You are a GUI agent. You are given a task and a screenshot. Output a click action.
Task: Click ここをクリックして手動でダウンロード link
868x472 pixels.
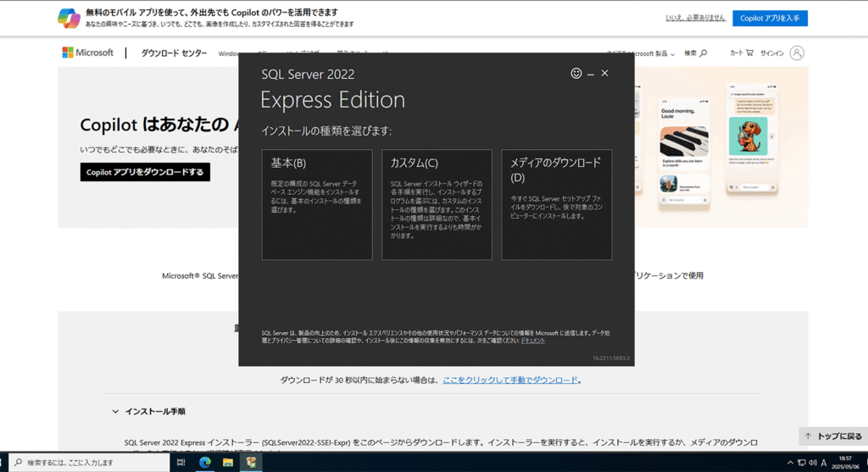tap(509, 380)
